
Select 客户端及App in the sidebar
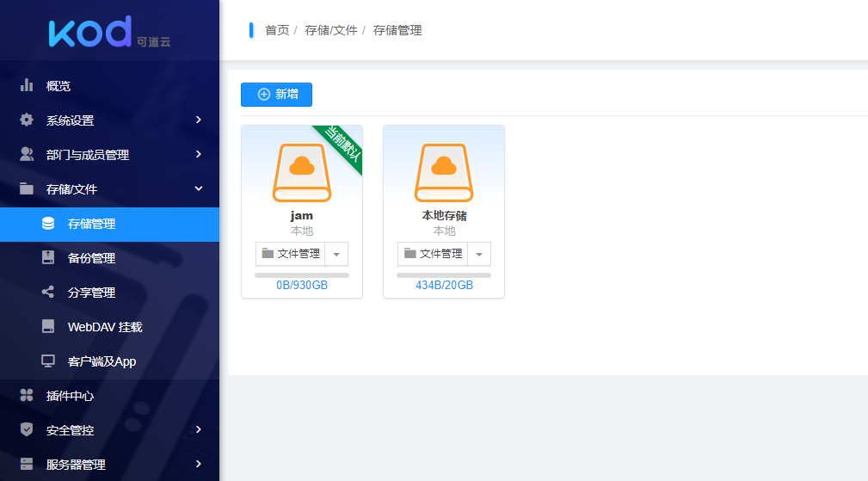102,361
